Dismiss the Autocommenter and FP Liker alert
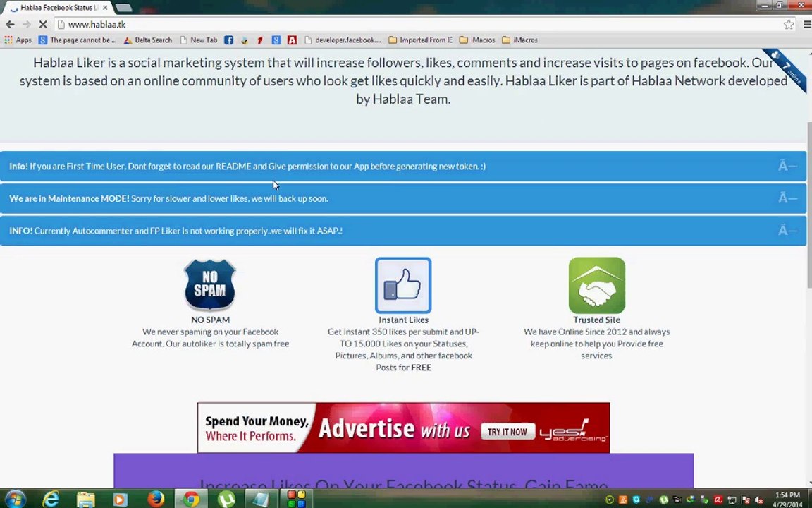The image size is (812, 508). point(787,230)
